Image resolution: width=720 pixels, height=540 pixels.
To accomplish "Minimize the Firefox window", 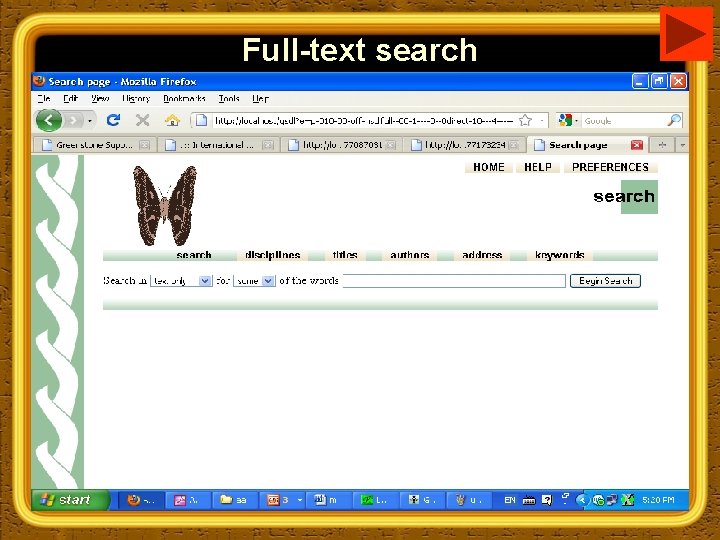I will [x=640, y=82].
